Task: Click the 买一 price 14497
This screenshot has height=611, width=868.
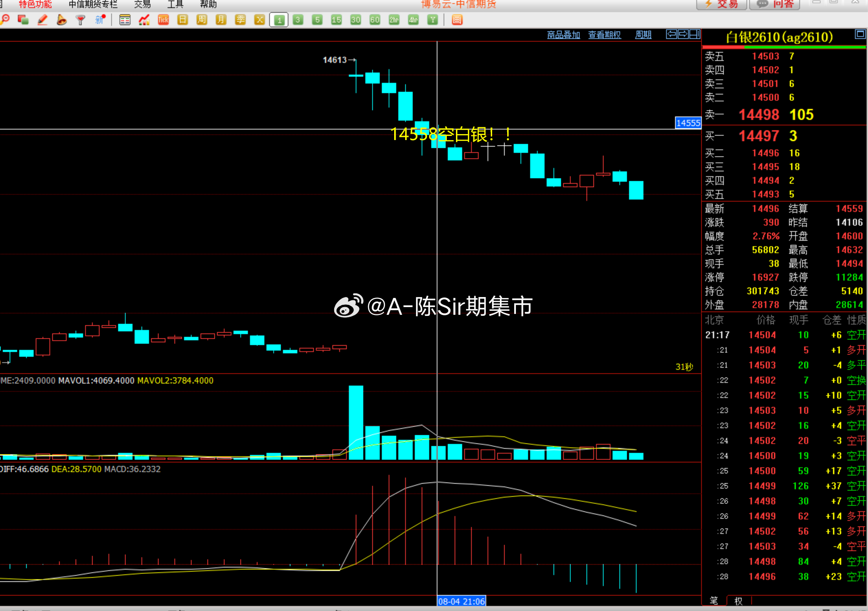Action: click(x=759, y=136)
